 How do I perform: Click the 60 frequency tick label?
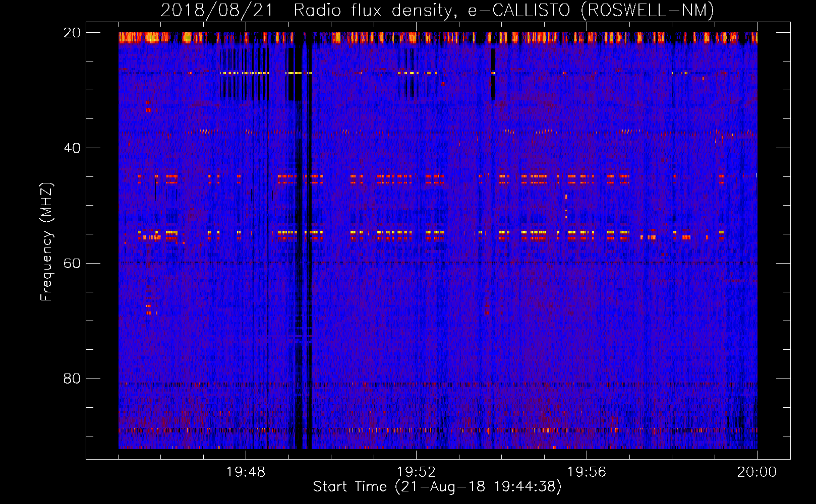pos(72,264)
